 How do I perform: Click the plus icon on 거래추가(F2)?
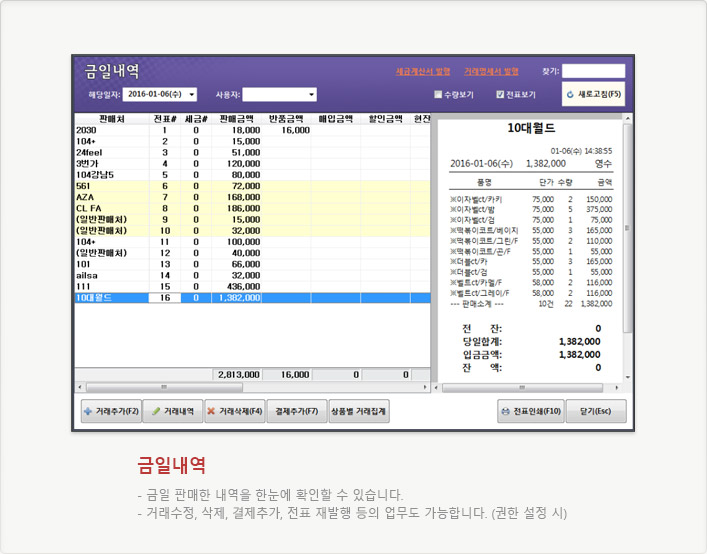[88, 411]
